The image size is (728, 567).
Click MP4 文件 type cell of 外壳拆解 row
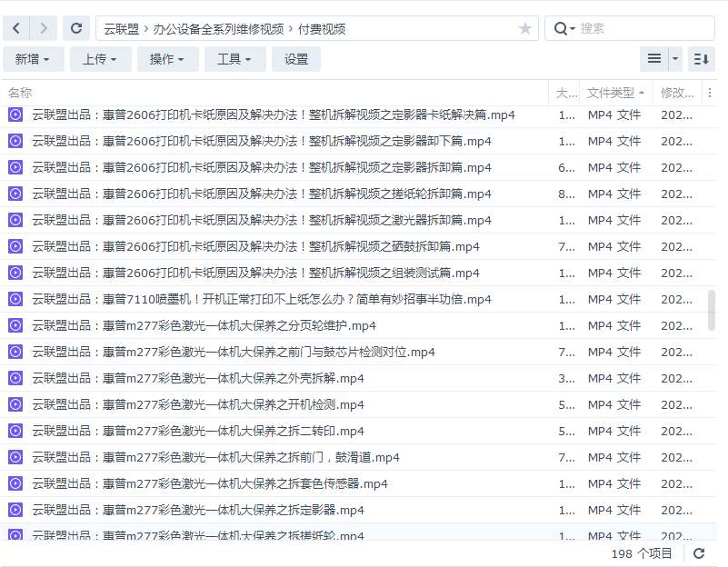coord(614,379)
